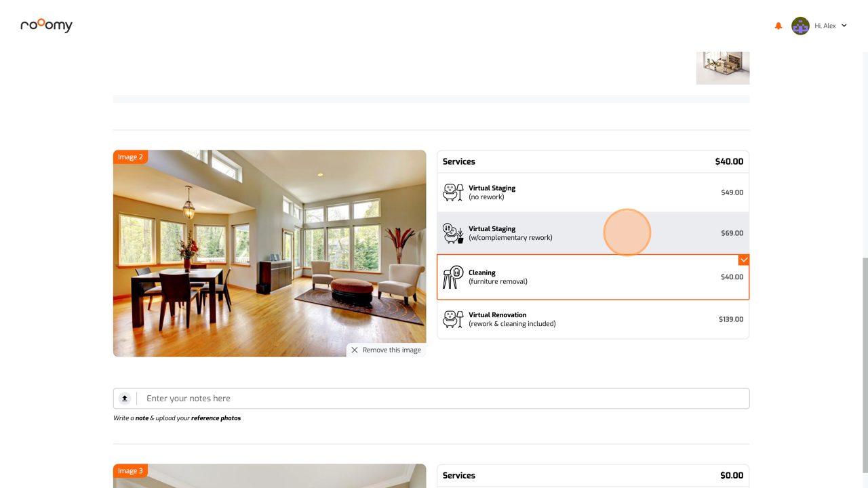Click the page vertical scrollbar
Image resolution: width=868 pixels, height=488 pixels.
(865, 365)
